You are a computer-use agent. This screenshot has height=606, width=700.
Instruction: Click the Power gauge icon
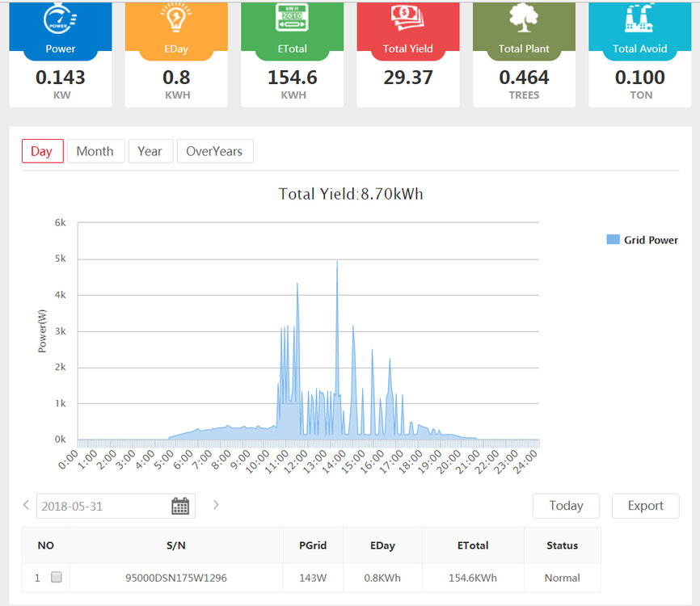60,19
